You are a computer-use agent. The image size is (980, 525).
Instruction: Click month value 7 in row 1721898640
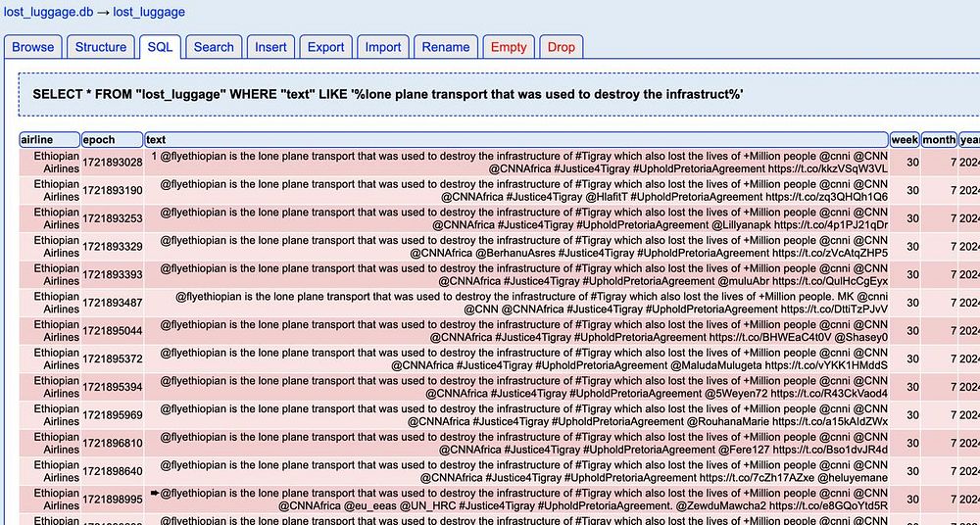tap(940, 472)
